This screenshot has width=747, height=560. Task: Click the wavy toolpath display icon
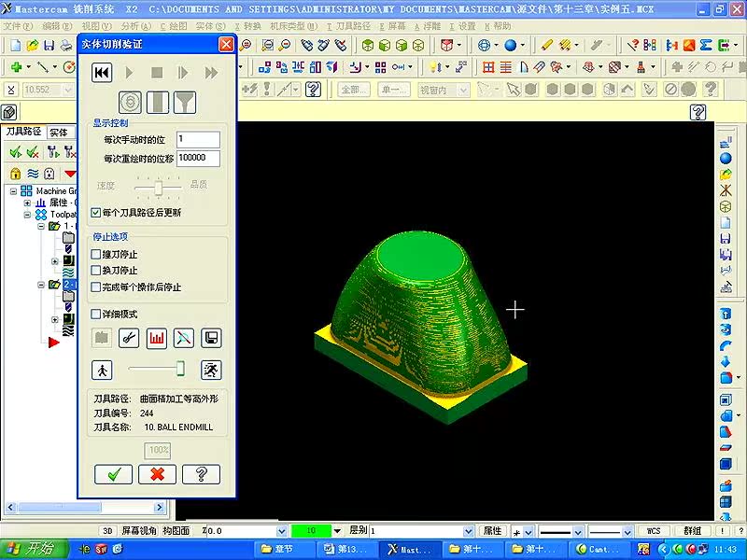(x=33, y=174)
